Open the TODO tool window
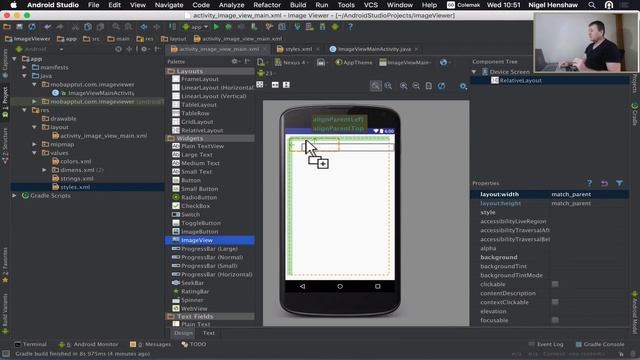The height and width of the screenshot is (360, 640). tap(194, 344)
